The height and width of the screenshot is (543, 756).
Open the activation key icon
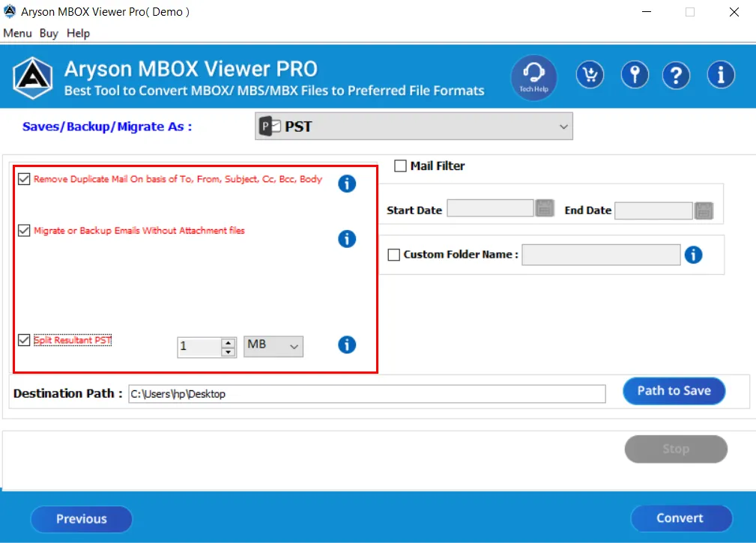pos(635,75)
